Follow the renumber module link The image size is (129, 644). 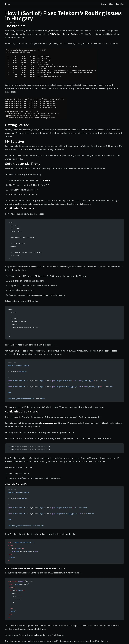click(x=35, y=635)
